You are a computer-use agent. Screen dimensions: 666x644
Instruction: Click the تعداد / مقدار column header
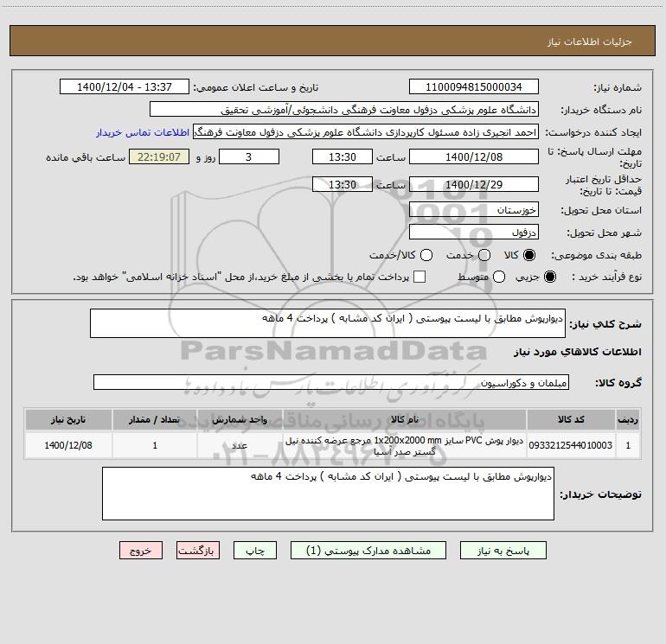pyautogui.click(x=155, y=419)
